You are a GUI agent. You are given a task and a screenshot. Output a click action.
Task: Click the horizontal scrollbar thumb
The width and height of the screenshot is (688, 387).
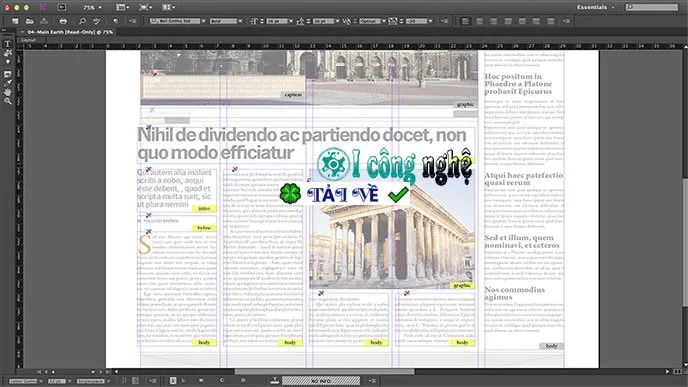click(x=325, y=372)
